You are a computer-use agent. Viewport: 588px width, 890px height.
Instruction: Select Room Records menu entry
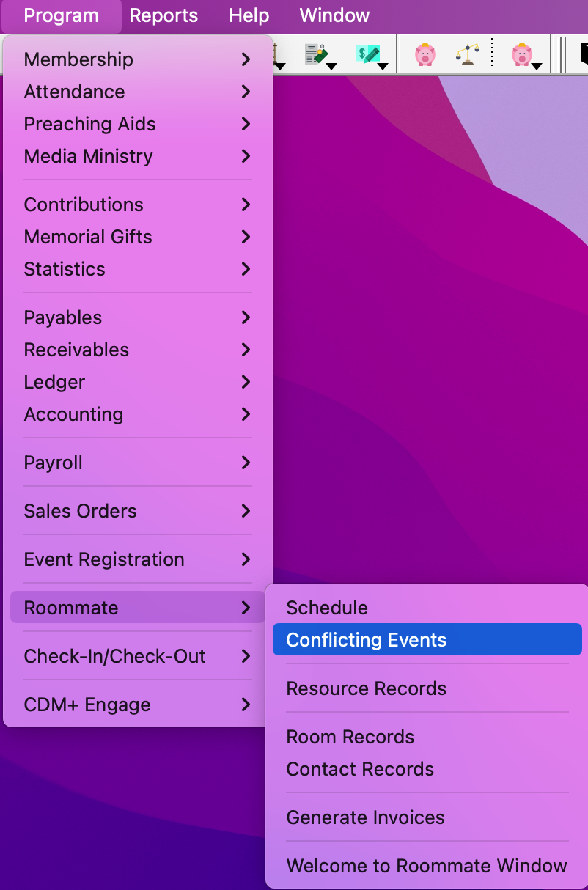(350, 737)
